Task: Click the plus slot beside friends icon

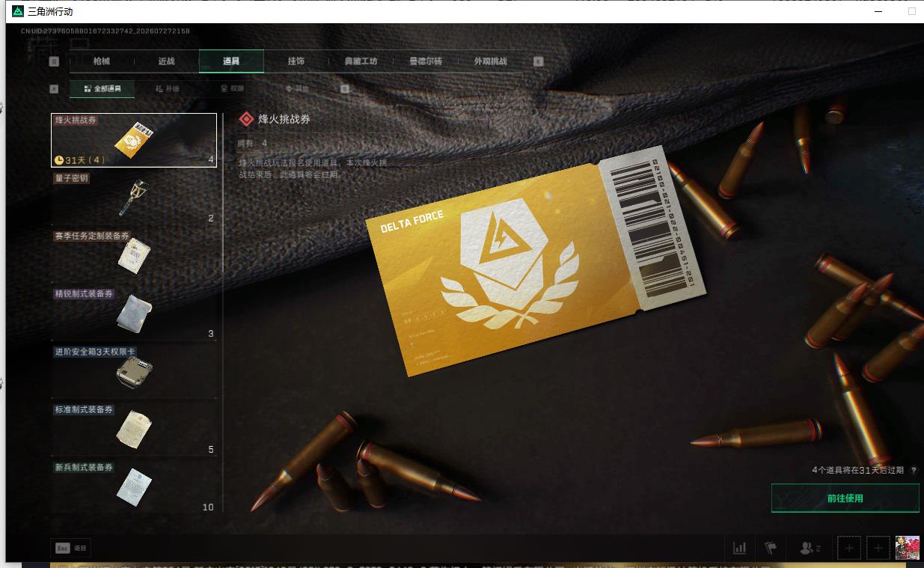Action: pos(849,548)
